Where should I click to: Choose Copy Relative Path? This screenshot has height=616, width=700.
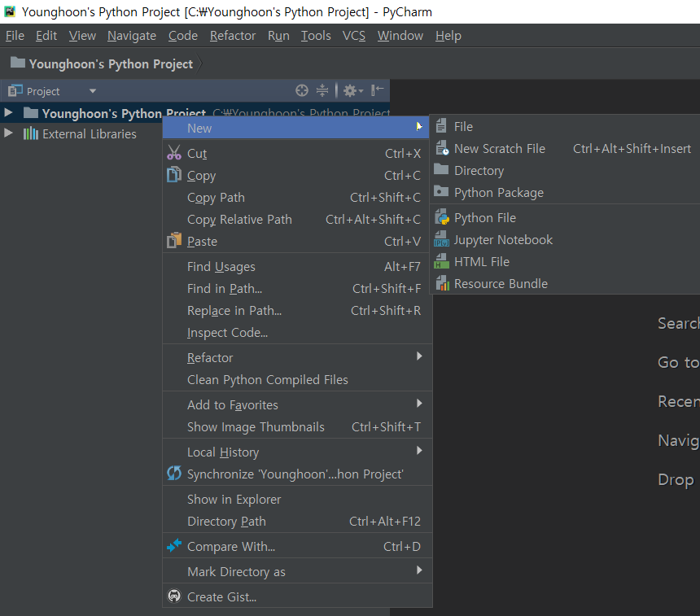pos(297,219)
